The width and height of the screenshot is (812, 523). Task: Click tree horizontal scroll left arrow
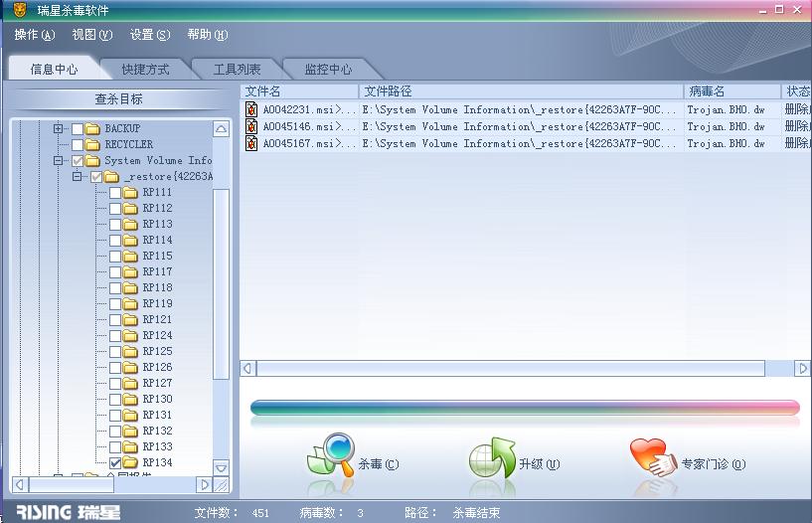click(x=20, y=484)
